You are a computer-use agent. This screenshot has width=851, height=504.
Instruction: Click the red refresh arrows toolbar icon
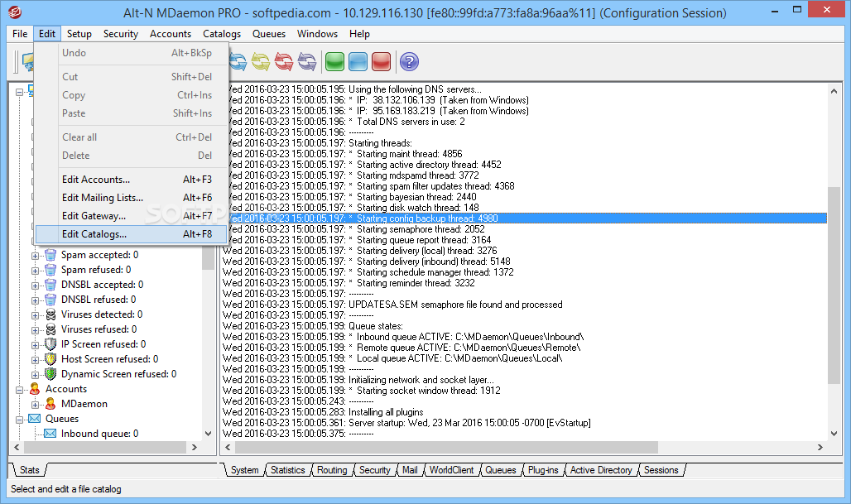click(x=284, y=62)
